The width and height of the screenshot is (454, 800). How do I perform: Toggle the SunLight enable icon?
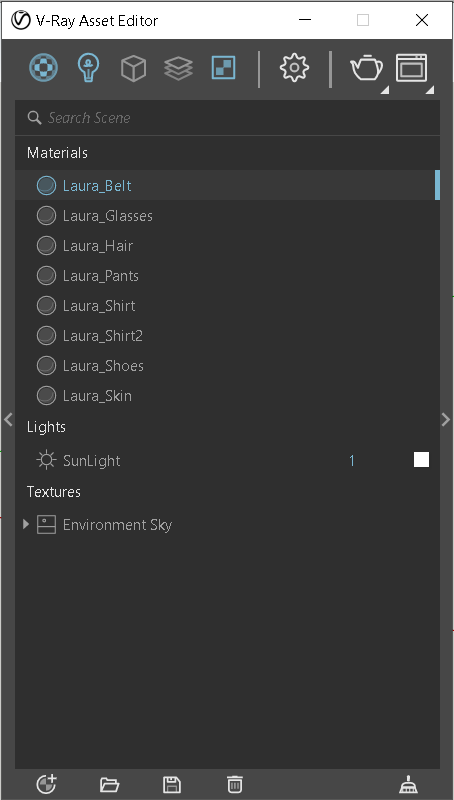(46, 460)
